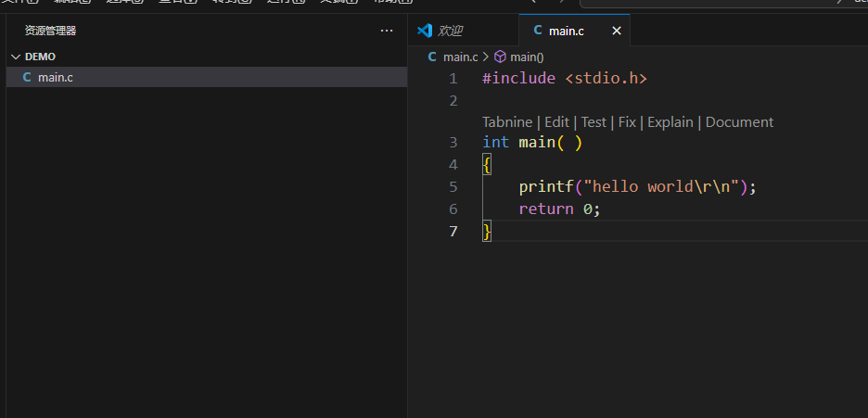Open main.c breadcrumb dropdown
The image size is (868, 418).
click(460, 57)
